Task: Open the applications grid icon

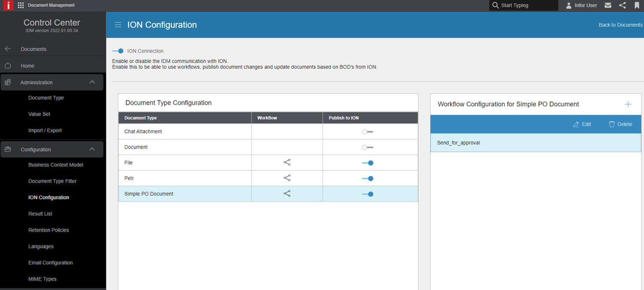Action: point(20,5)
